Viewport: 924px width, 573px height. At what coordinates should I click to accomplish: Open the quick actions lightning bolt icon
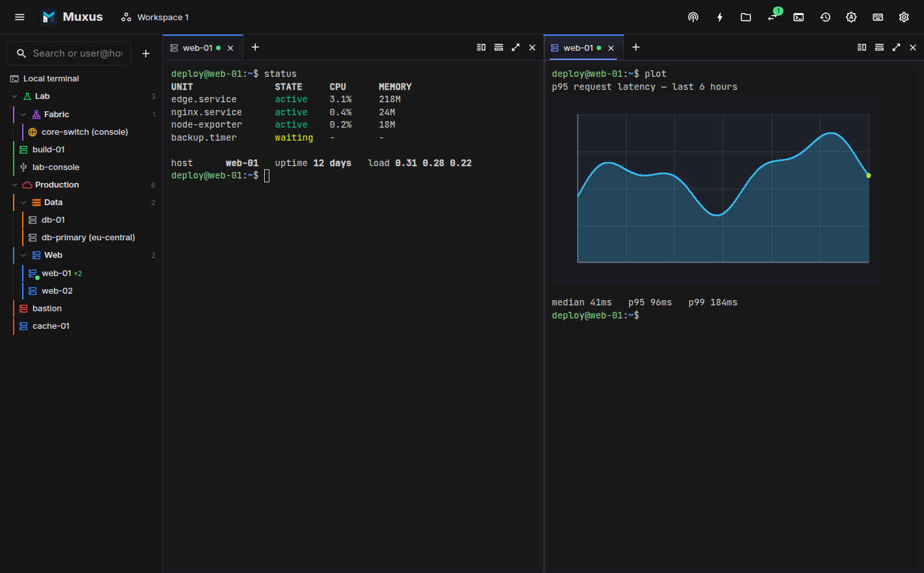(720, 17)
